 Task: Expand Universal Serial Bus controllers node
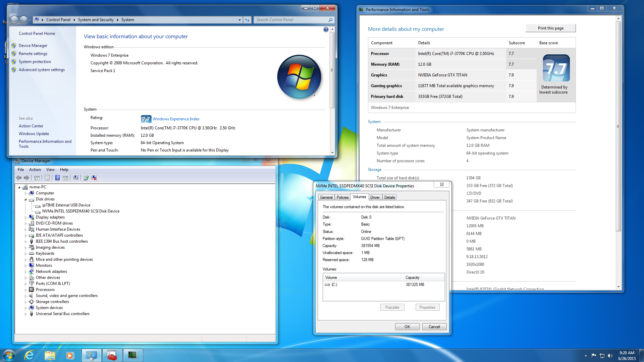point(25,314)
